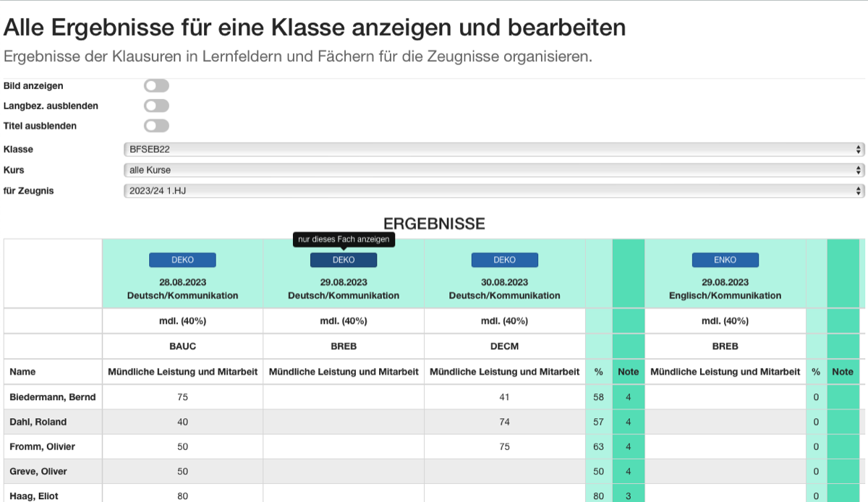Select Haag, Eliot's BAUC score 80
This screenshot has width=868, height=502.
click(182, 495)
